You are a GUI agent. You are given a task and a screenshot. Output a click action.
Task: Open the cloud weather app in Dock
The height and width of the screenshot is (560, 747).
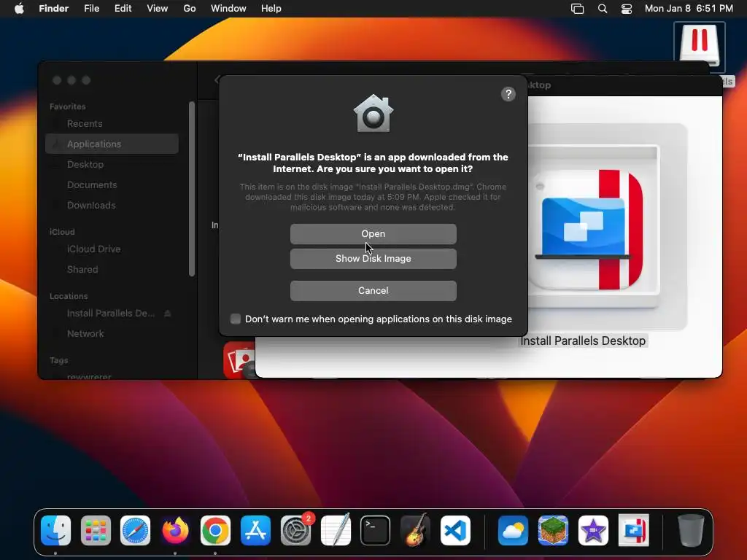point(513,531)
